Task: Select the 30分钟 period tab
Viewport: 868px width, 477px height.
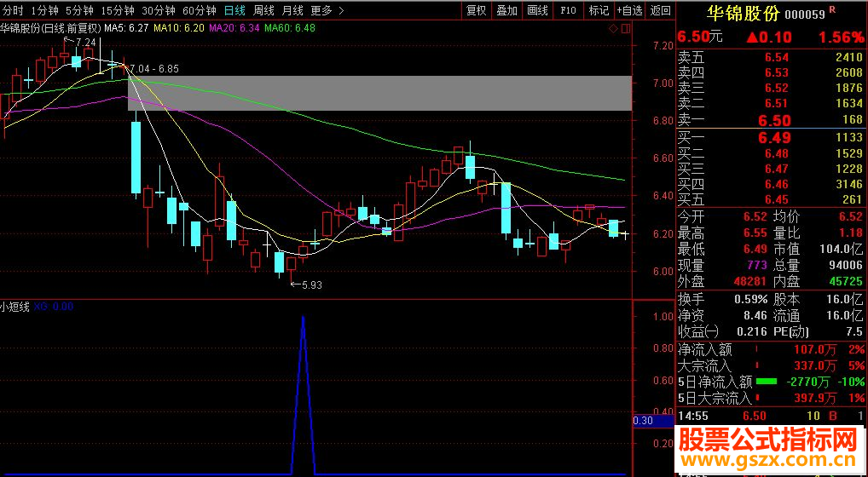Action: tap(159, 10)
